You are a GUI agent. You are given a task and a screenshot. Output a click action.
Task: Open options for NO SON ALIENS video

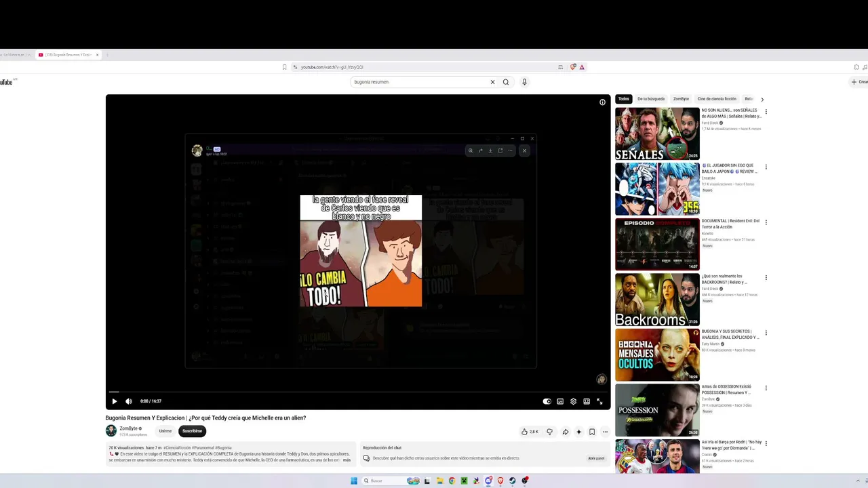(766, 112)
